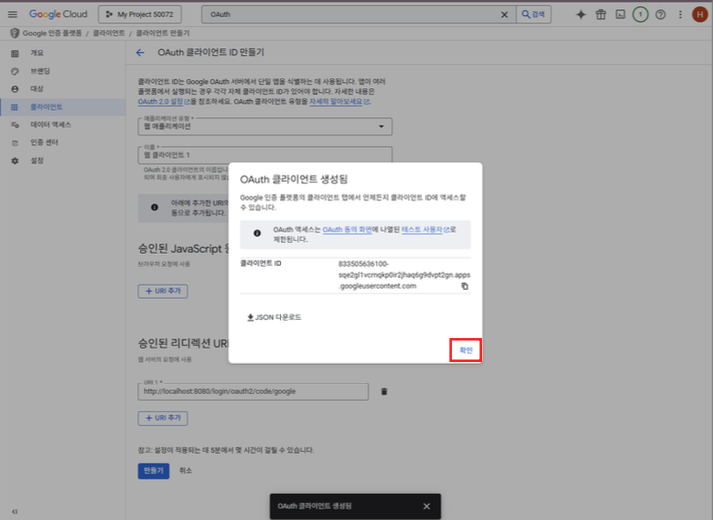The image size is (713, 520).
Task: Go to 개요 in the sidebar
Action: (37, 53)
